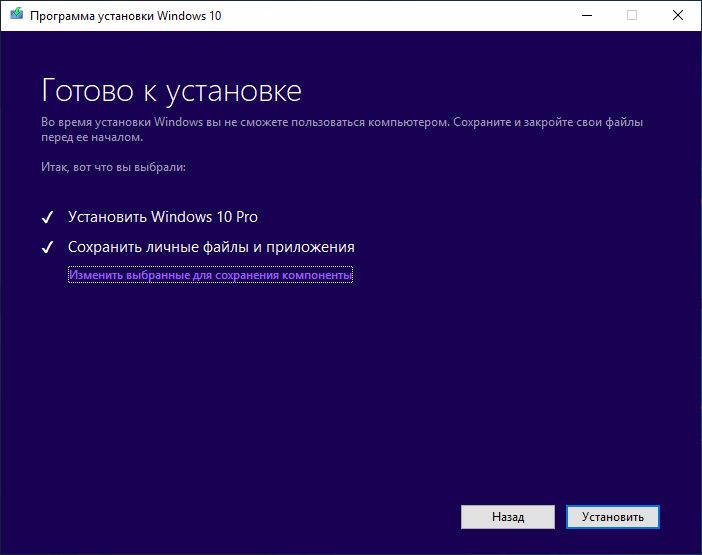The image size is (702, 555).
Task: Click checkmark beside Сохранить личные файлы и приложения
Action: point(47,247)
